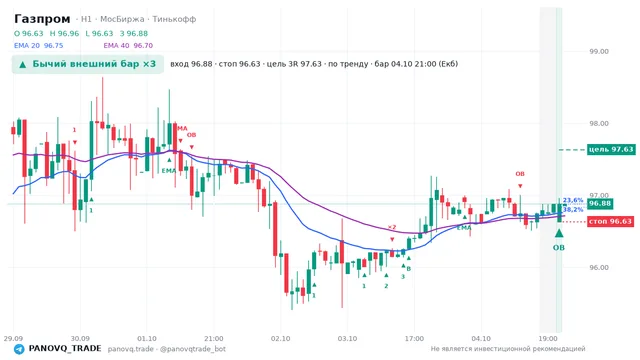The width and height of the screenshot is (640, 360).
Task: Select the red '1' signal marker
Action: [x=74, y=130]
